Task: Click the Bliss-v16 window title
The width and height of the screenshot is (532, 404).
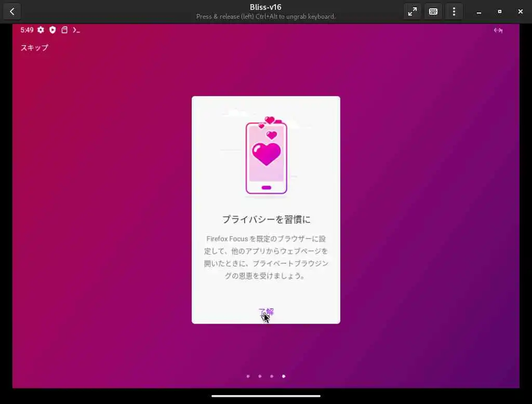Action: 265,7
